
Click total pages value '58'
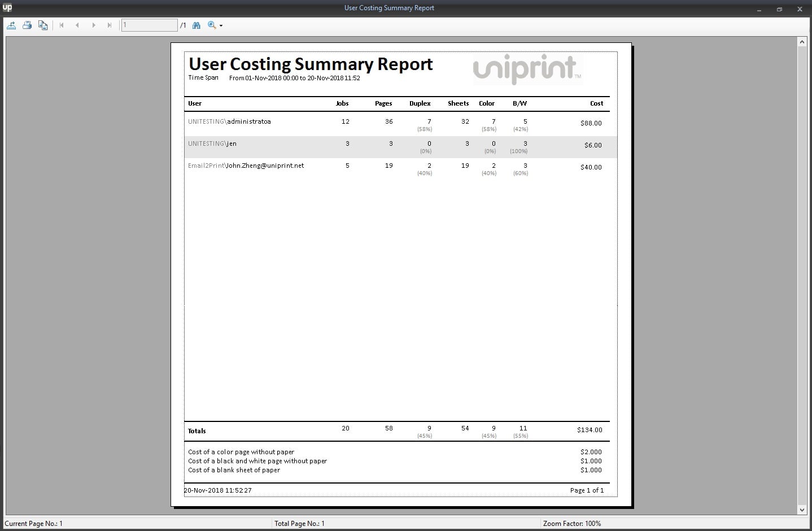pyautogui.click(x=389, y=428)
